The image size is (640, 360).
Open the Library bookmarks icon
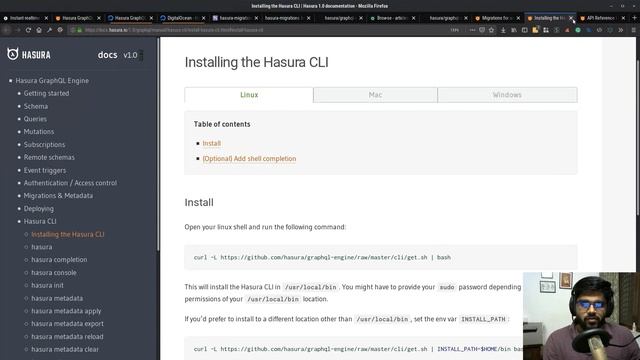(x=514, y=30)
